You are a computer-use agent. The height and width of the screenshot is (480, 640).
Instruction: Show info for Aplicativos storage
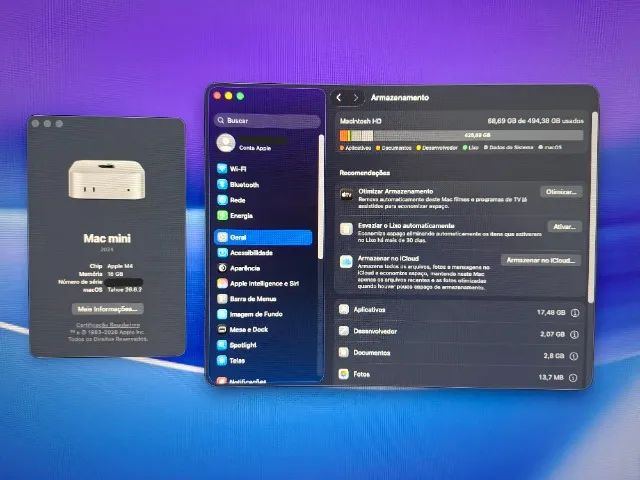click(x=575, y=313)
